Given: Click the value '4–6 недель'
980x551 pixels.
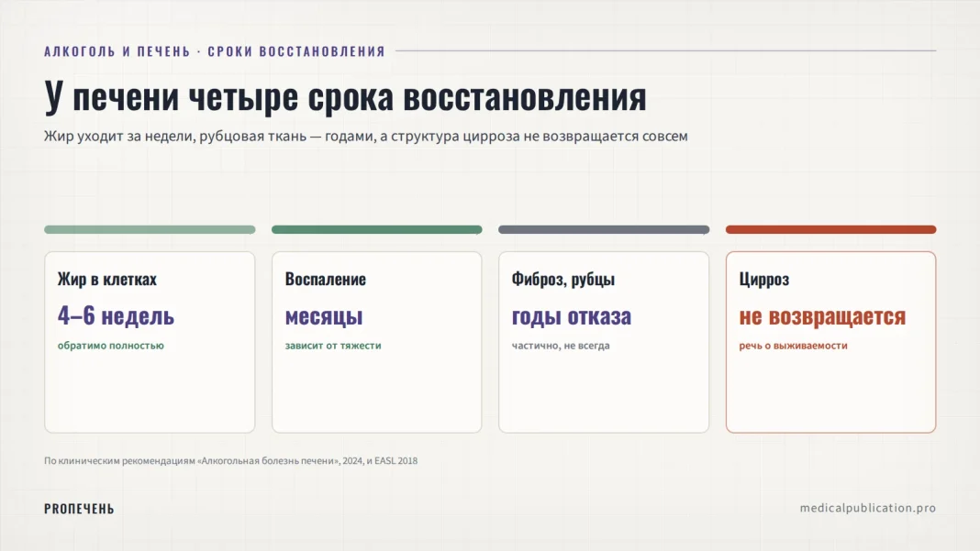Looking at the screenshot, I should 116,316.
